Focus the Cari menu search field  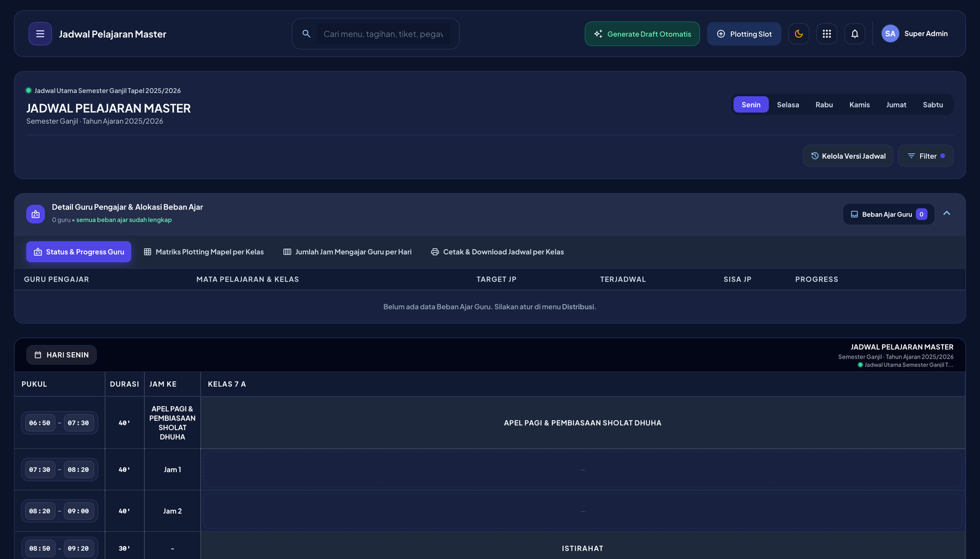pos(383,34)
